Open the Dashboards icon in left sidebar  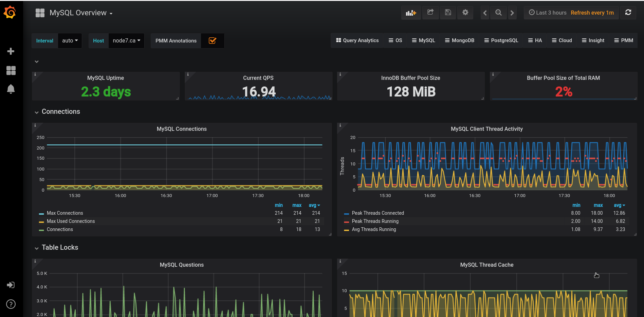11,70
